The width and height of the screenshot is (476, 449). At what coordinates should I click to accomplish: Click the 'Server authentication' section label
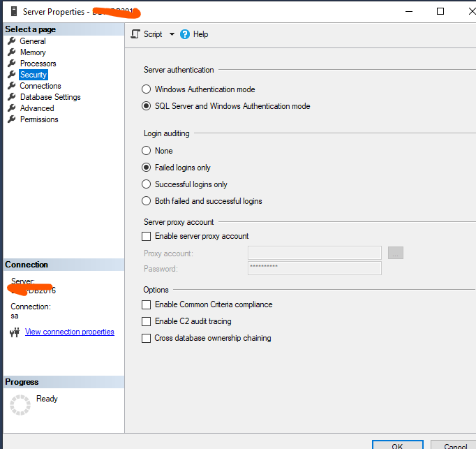179,70
